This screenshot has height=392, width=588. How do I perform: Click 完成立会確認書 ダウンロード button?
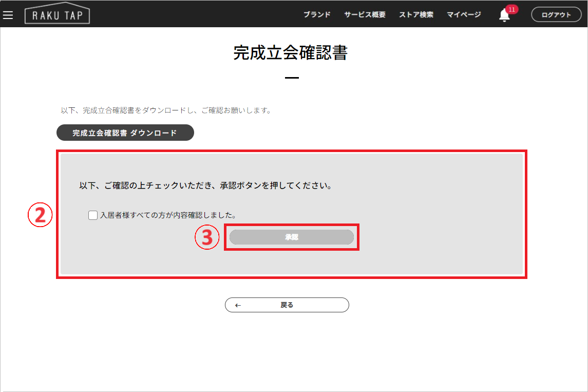pyautogui.click(x=125, y=133)
